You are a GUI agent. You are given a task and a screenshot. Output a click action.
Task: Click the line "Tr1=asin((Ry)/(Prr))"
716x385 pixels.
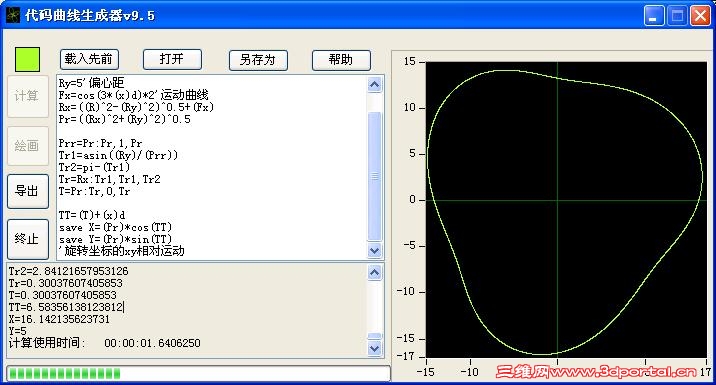coord(118,155)
